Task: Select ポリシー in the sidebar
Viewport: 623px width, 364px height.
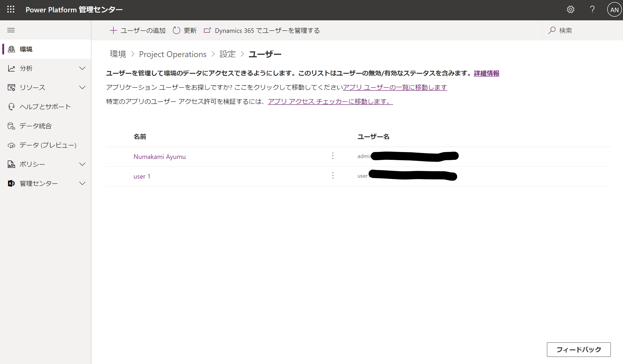Action: [45, 164]
